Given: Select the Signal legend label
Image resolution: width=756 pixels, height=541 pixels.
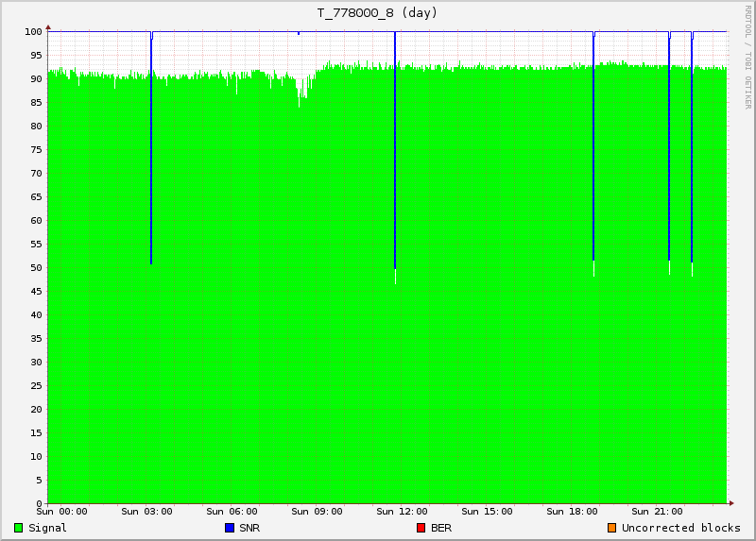Looking at the screenshot, I should coord(47,528).
